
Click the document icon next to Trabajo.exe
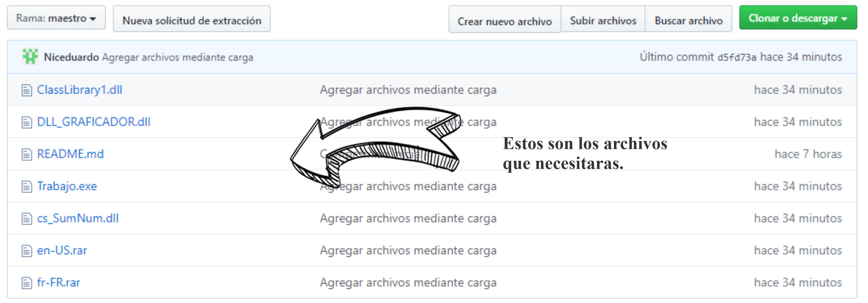(x=26, y=186)
